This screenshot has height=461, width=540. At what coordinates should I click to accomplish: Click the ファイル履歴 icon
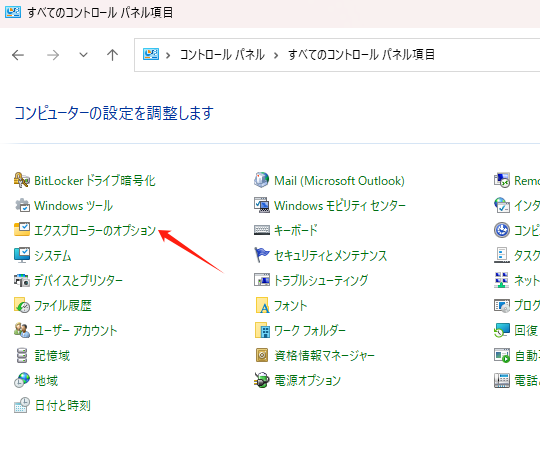(x=22, y=305)
